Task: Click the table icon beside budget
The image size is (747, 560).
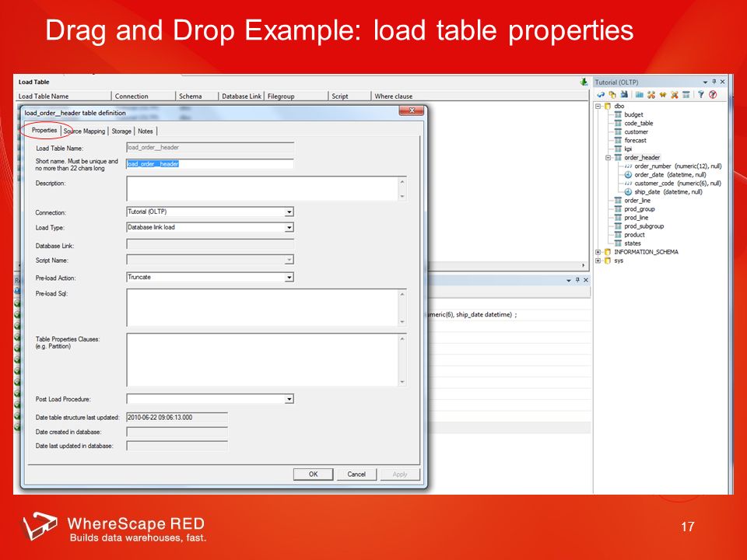Action: click(618, 115)
